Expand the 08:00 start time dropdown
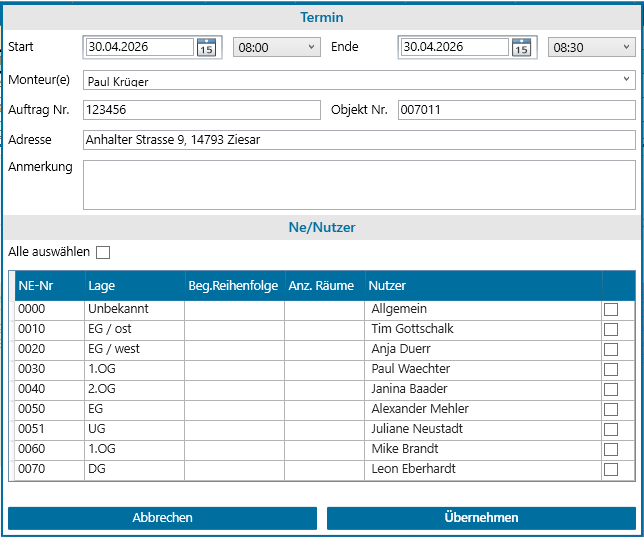The image size is (644, 537). point(277,47)
